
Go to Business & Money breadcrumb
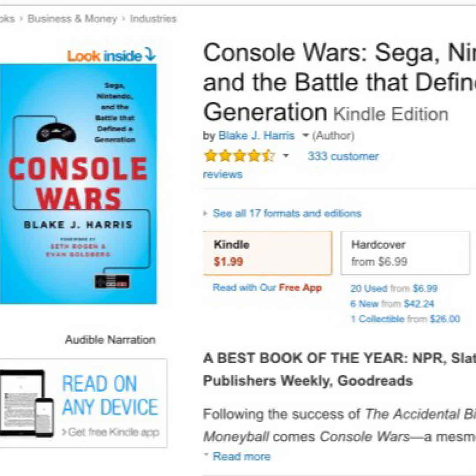[72, 19]
